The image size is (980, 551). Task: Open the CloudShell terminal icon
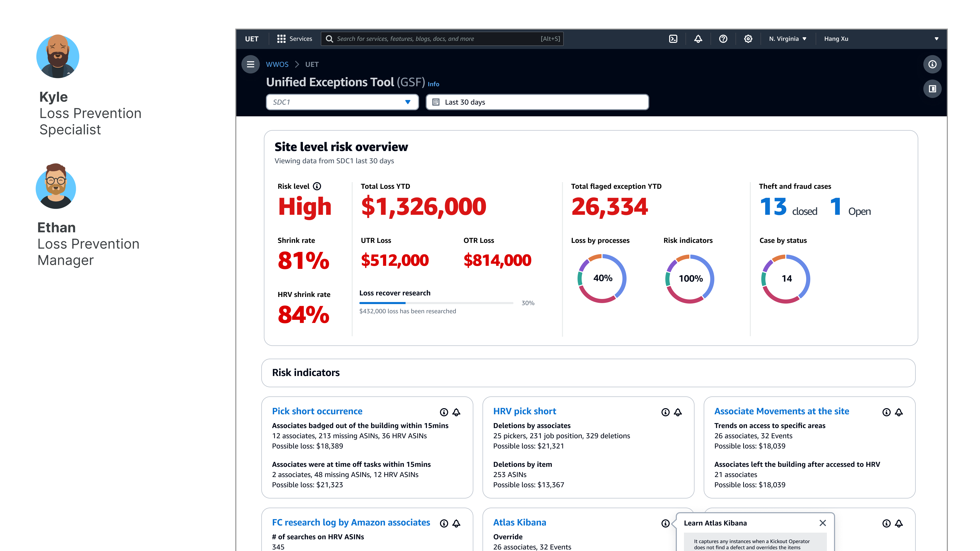pyautogui.click(x=673, y=39)
